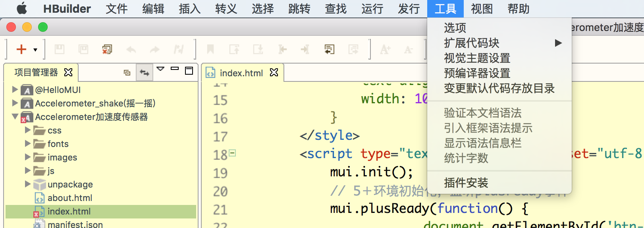Toggle Link with Editor in project manager
This screenshot has width=644, height=228.
click(145, 73)
